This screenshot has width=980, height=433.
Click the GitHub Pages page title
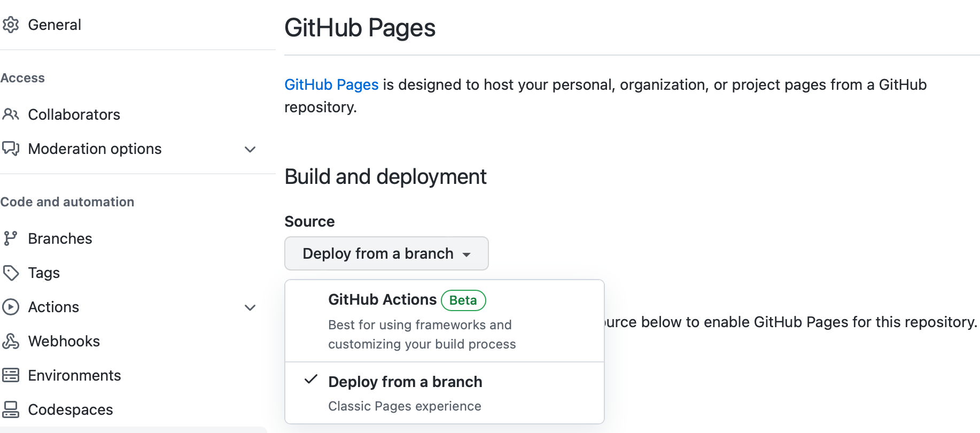point(360,28)
